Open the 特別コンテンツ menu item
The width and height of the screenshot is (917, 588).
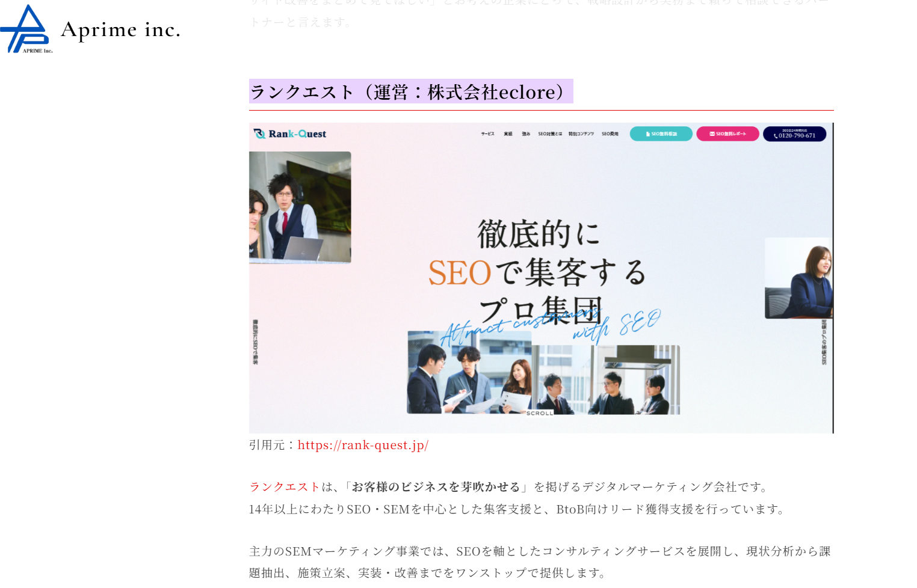coord(581,134)
